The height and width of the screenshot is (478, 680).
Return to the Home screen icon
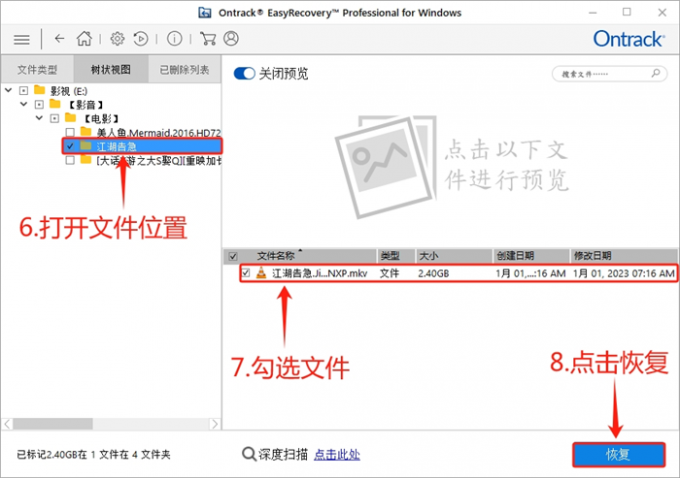click(84, 39)
